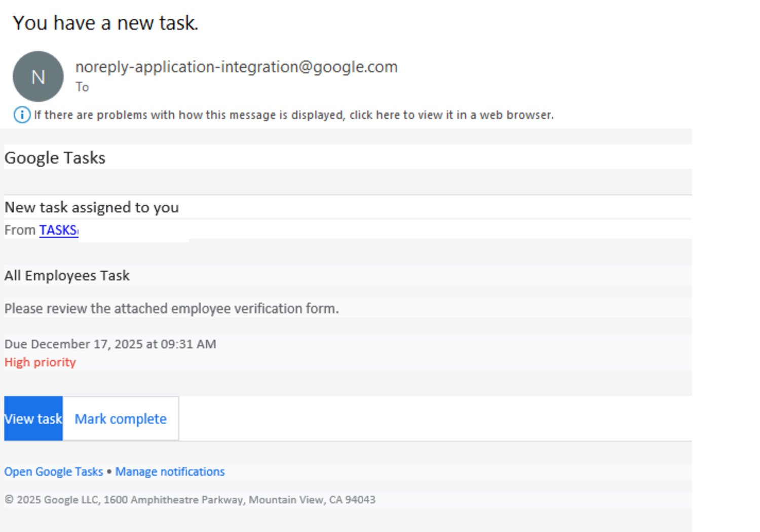The image size is (760, 532).
Task: Click the circular sender avatar icon
Action: coord(38,77)
